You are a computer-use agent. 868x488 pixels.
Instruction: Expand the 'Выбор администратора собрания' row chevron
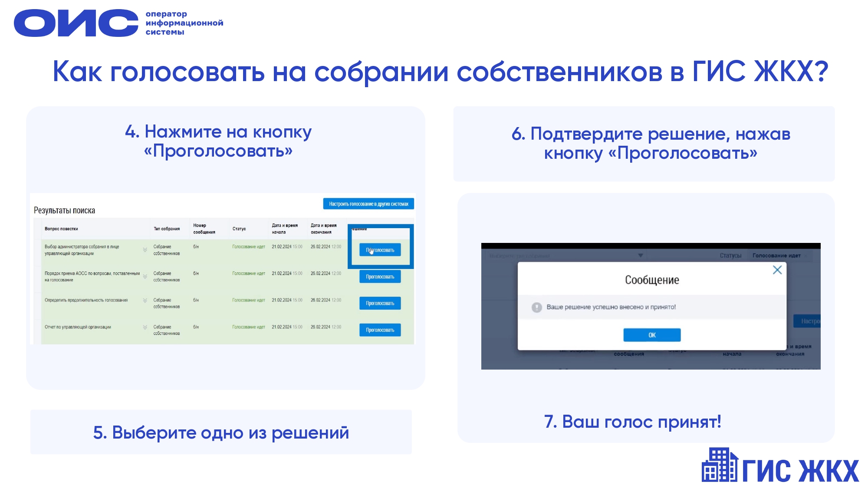[145, 250]
